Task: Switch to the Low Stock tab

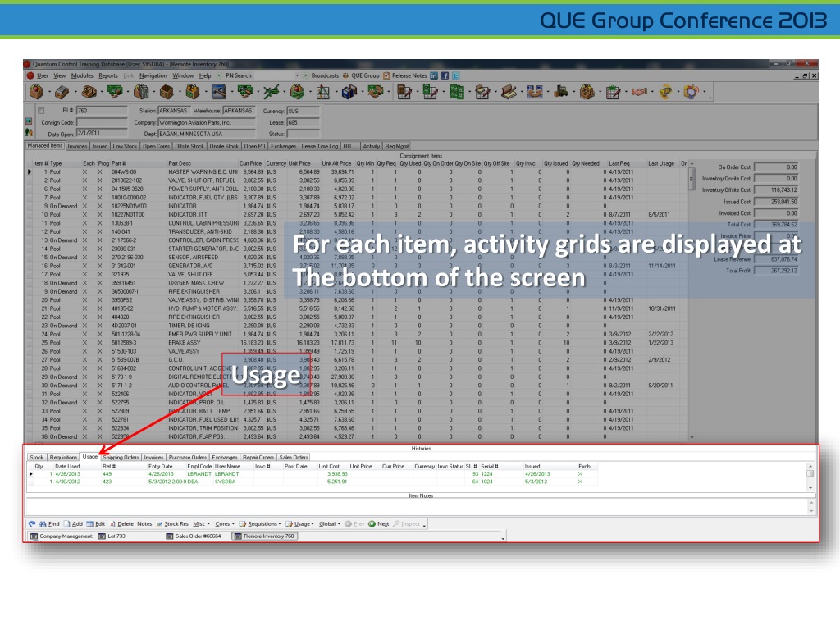Action: (x=125, y=146)
